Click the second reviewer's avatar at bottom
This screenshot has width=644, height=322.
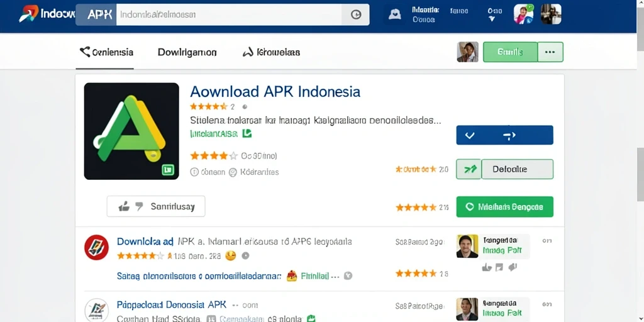[x=467, y=309]
